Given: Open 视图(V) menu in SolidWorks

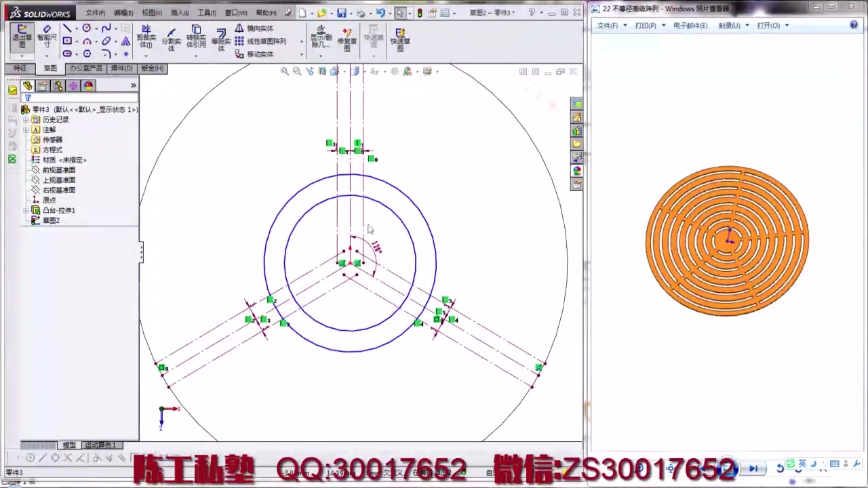Looking at the screenshot, I should click(x=152, y=13).
